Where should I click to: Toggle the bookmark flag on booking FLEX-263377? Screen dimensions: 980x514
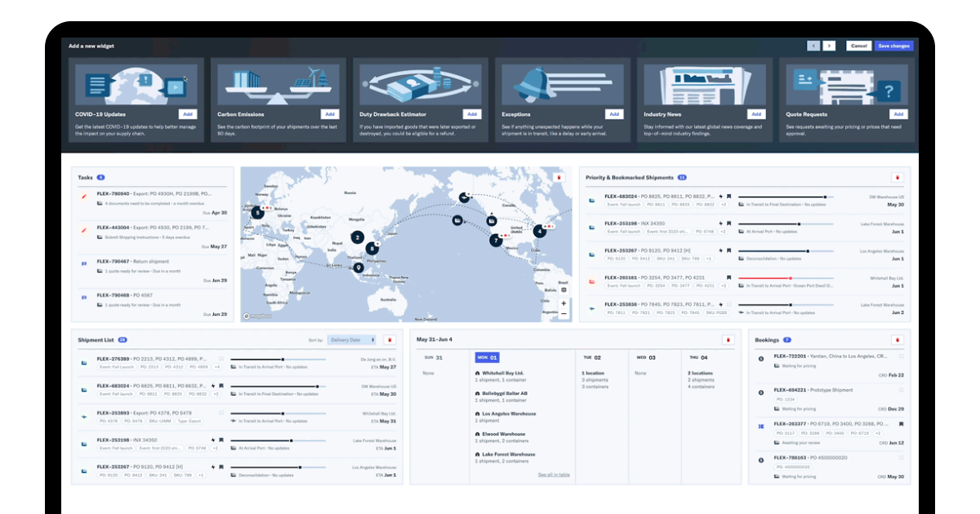pos(901,423)
